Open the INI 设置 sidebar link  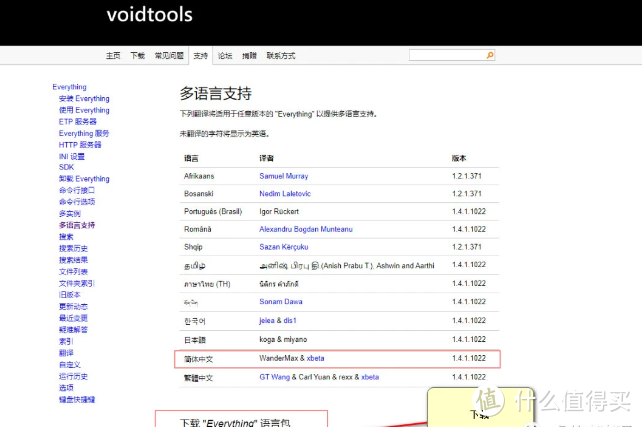point(72,156)
